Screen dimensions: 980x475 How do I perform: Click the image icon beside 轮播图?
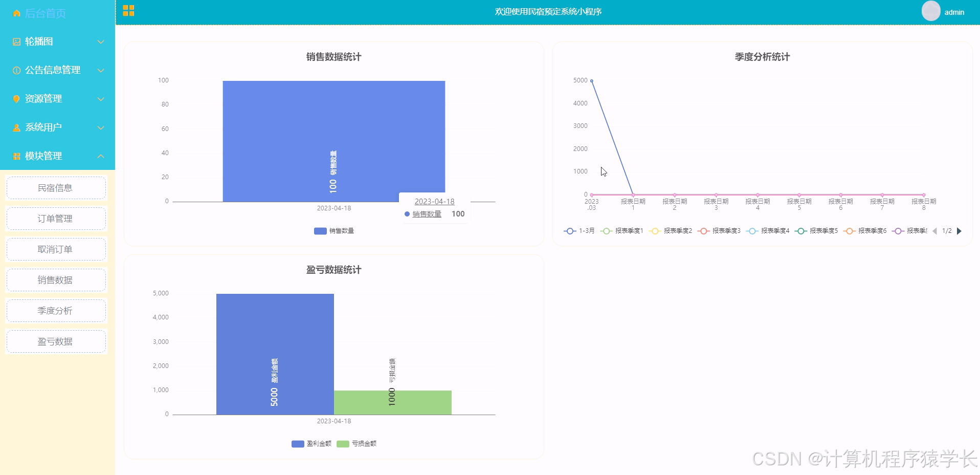pos(16,42)
